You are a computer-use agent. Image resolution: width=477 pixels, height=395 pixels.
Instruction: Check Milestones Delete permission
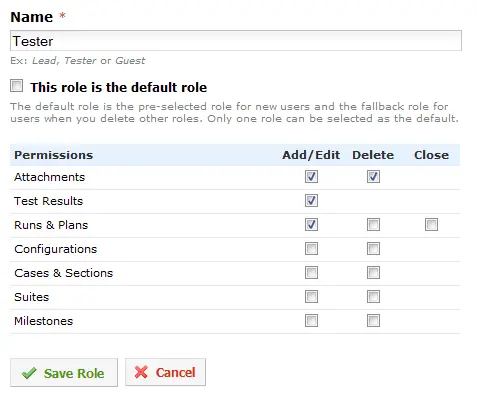coord(373,321)
